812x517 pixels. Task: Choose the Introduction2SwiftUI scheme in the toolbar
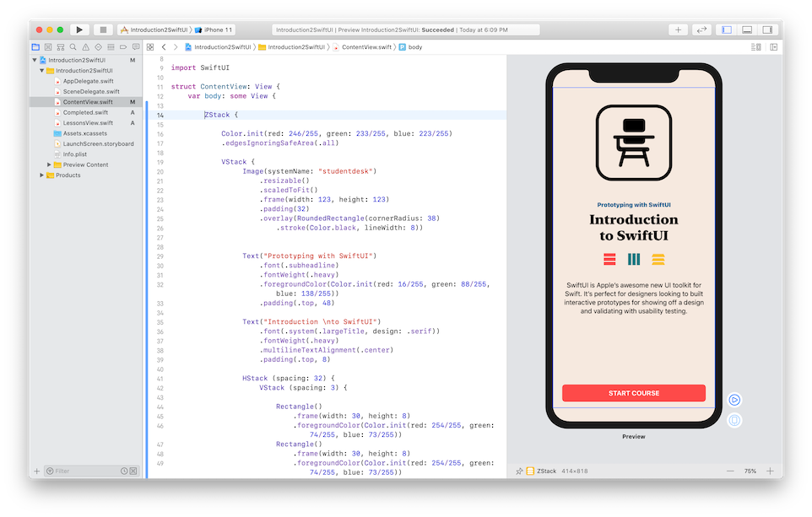(154, 30)
